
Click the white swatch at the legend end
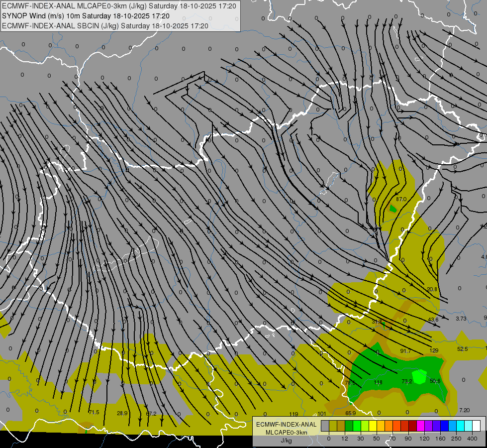pos(477,426)
